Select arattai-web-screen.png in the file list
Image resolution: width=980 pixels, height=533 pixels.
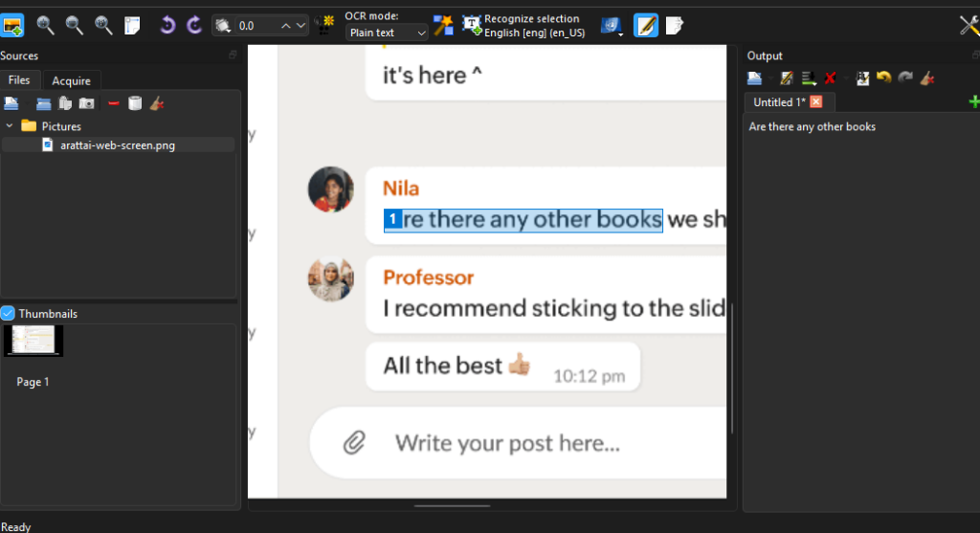[118, 145]
